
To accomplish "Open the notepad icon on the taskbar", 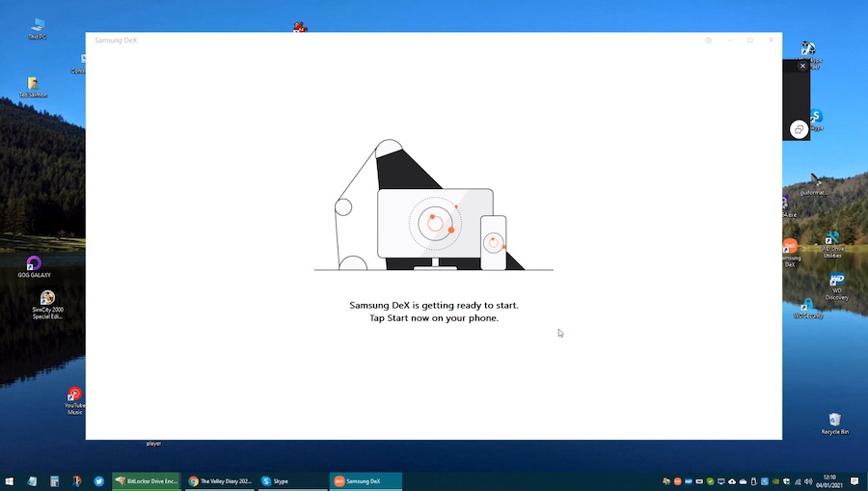I will [x=32, y=481].
